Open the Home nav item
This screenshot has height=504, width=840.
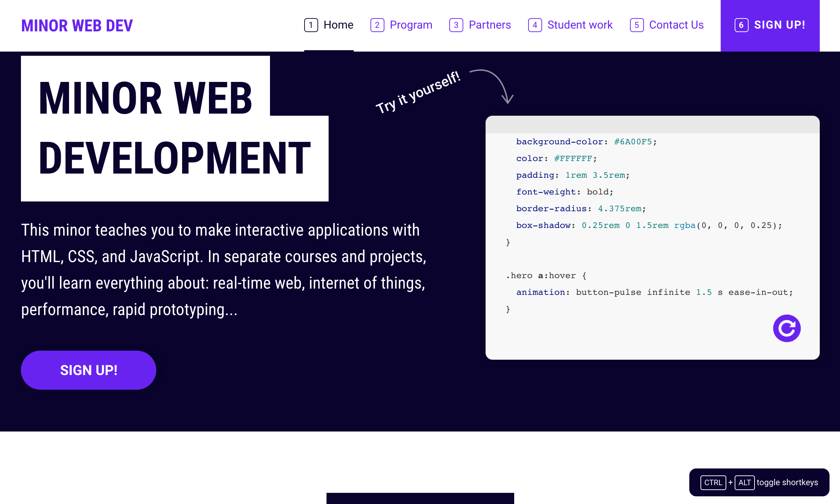[338, 25]
